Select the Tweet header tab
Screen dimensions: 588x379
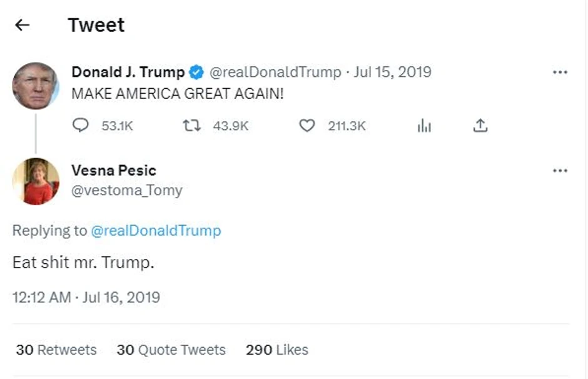pos(97,24)
